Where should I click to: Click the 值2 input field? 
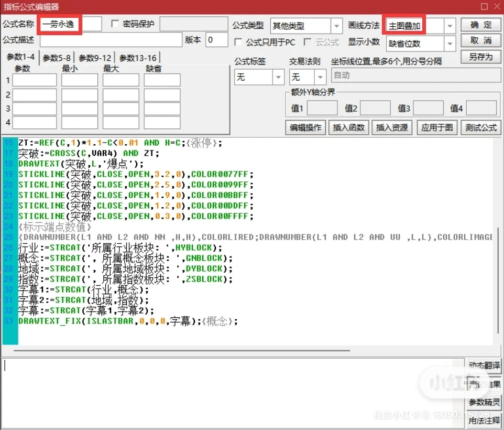(375, 108)
